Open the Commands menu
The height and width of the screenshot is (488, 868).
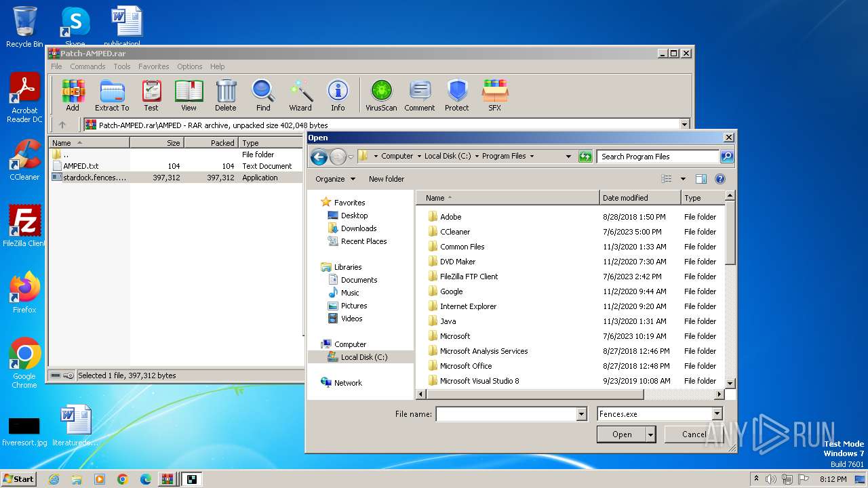click(87, 66)
